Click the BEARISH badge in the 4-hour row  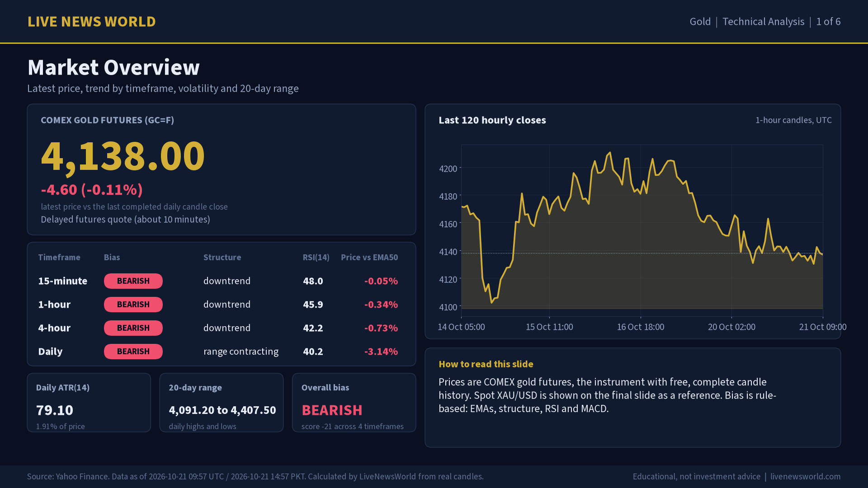point(133,328)
